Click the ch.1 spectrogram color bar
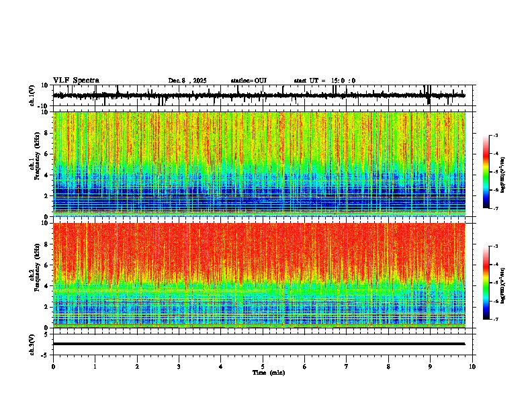 486,172
